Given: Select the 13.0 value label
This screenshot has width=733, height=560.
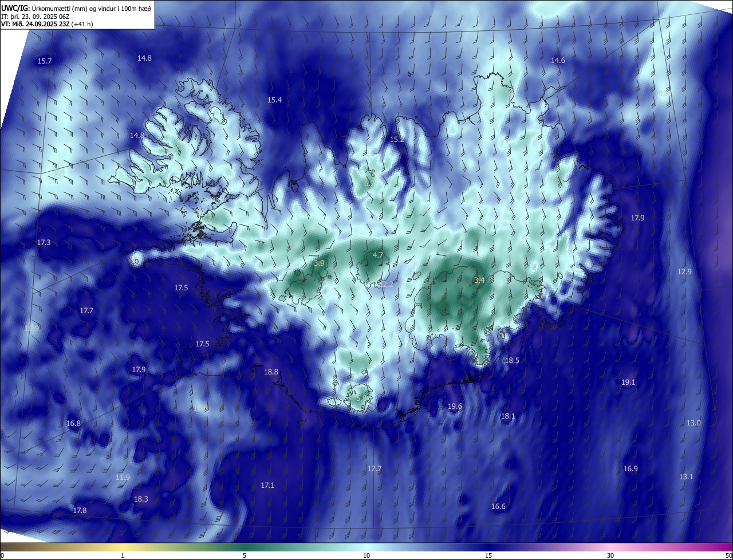Looking at the screenshot, I should click(693, 423).
